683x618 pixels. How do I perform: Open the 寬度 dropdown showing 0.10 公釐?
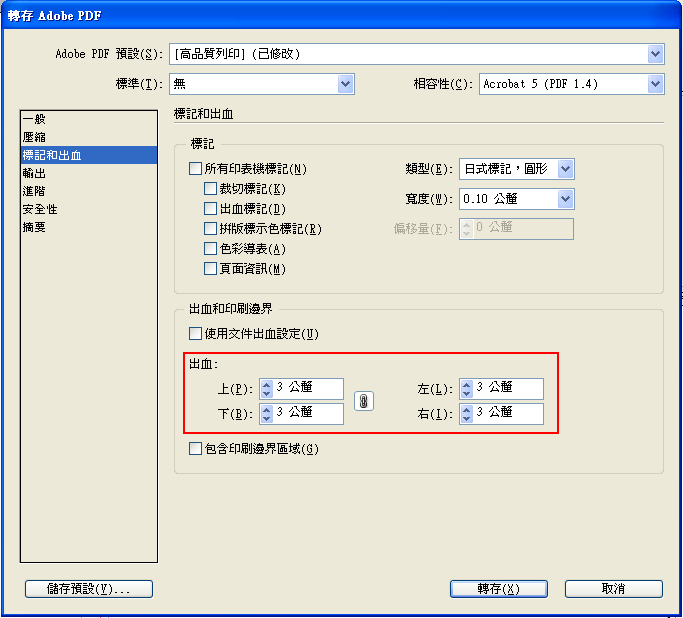point(517,199)
